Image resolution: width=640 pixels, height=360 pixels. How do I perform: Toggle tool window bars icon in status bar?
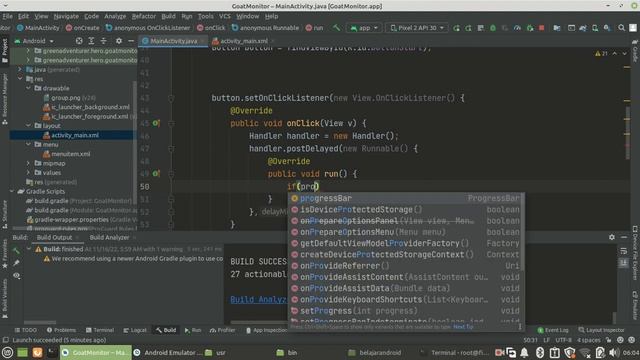coord(5,340)
